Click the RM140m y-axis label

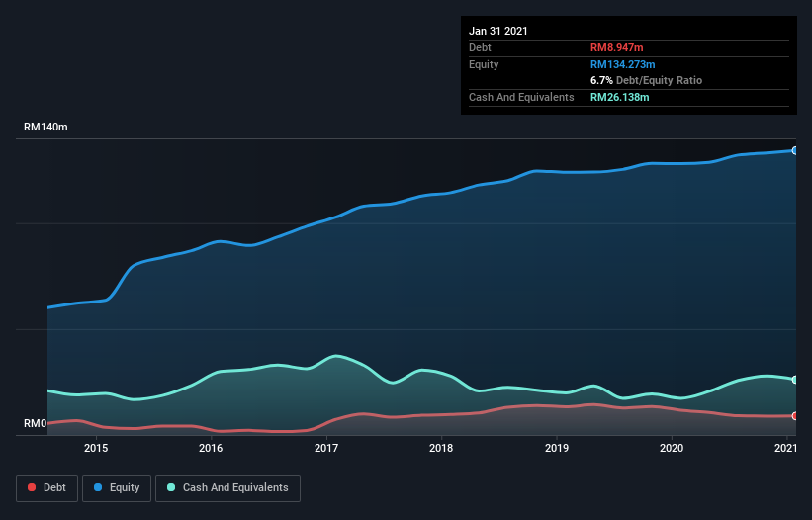(x=45, y=127)
